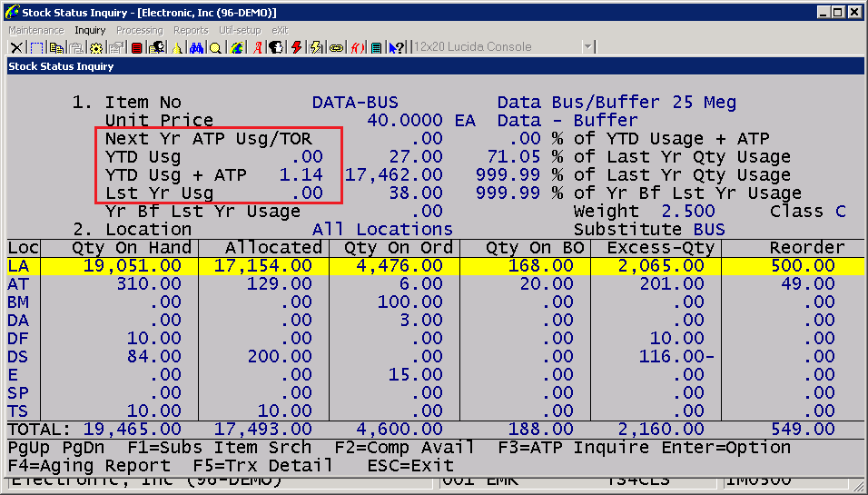Click the Copy toolbar icon

[x=56, y=47]
